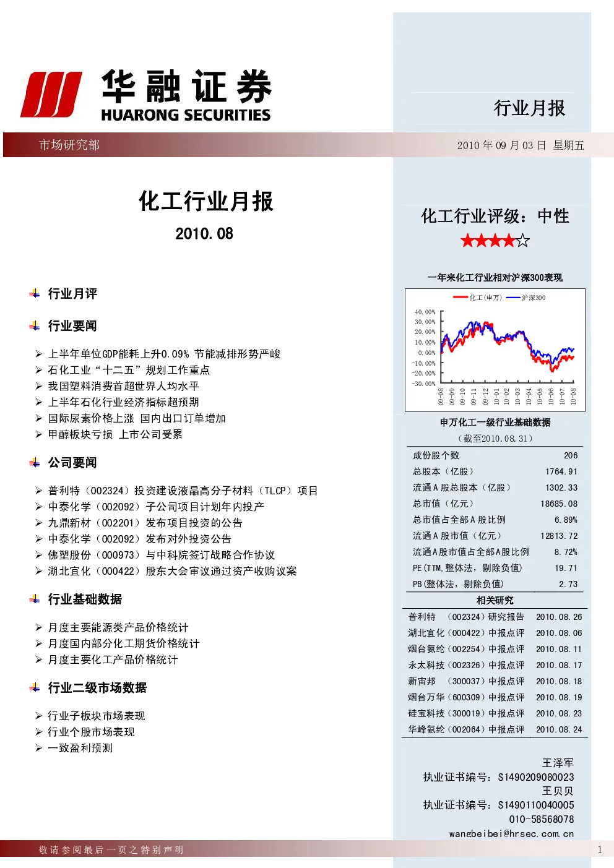Click 新宙邦（300037）中报点评 row
Viewport: 614px width, 868px height.
(x=495, y=681)
